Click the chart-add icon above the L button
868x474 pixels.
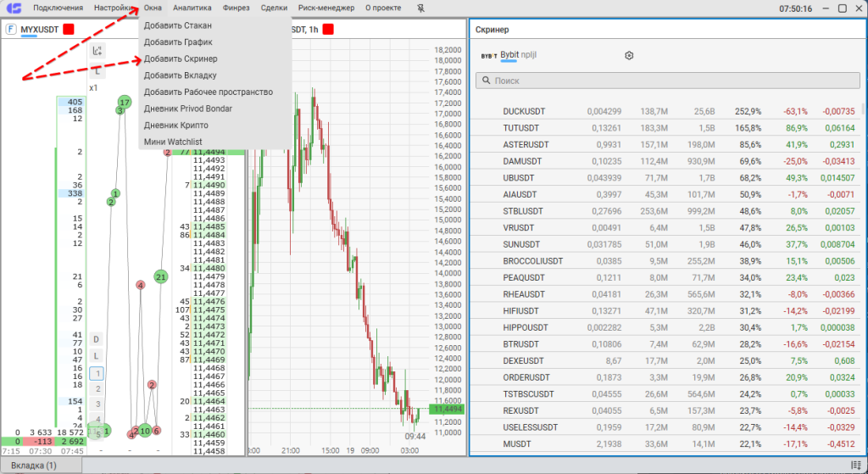[x=97, y=51]
